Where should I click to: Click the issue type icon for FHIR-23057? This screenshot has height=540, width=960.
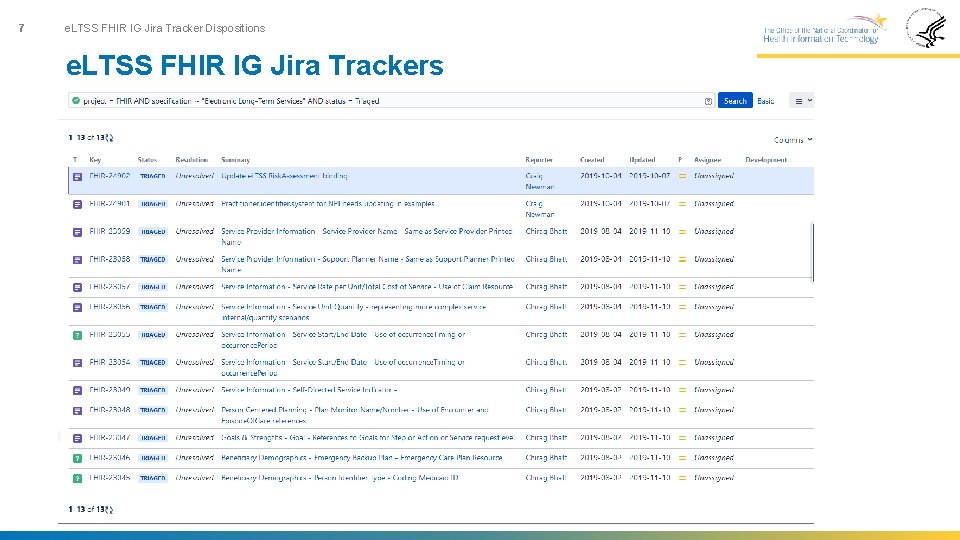click(x=77, y=287)
